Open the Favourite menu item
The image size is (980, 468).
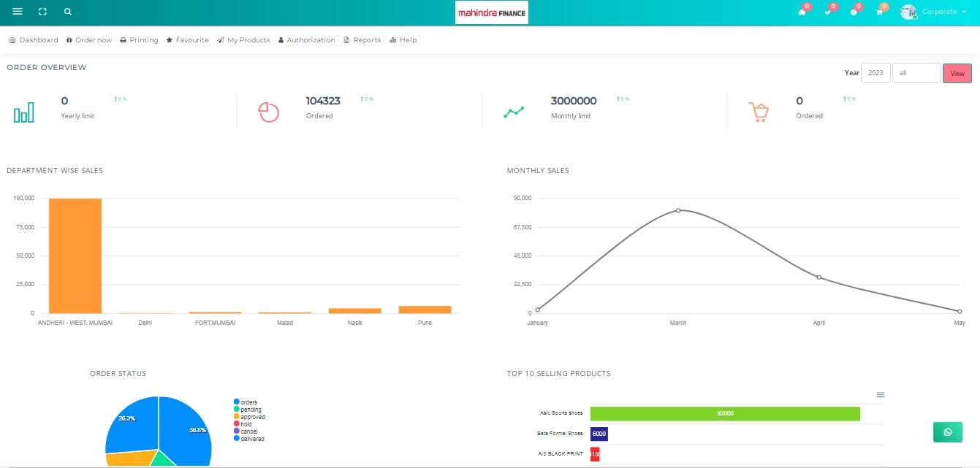click(x=188, y=40)
